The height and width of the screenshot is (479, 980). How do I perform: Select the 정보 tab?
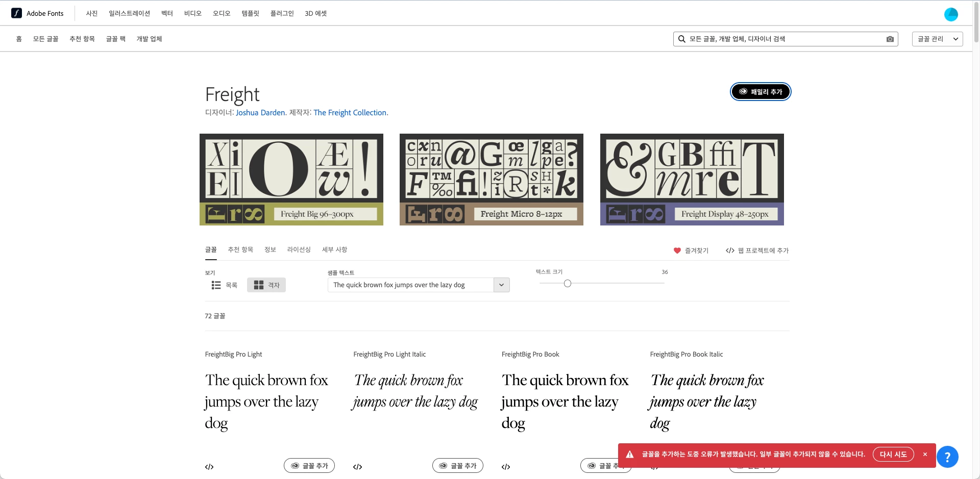[x=270, y=249]
